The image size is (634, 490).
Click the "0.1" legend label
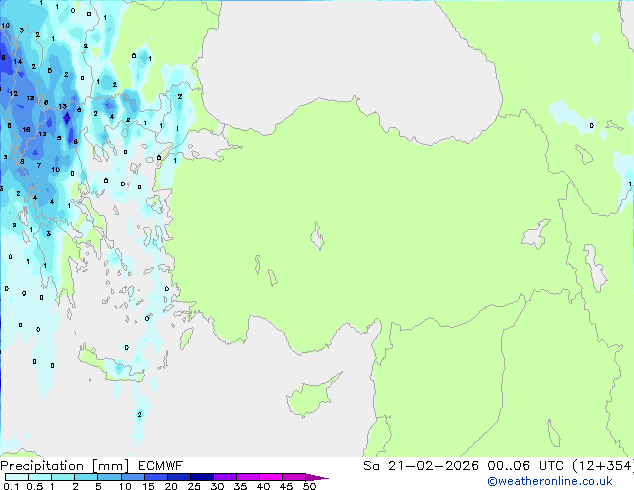point(11,486)
